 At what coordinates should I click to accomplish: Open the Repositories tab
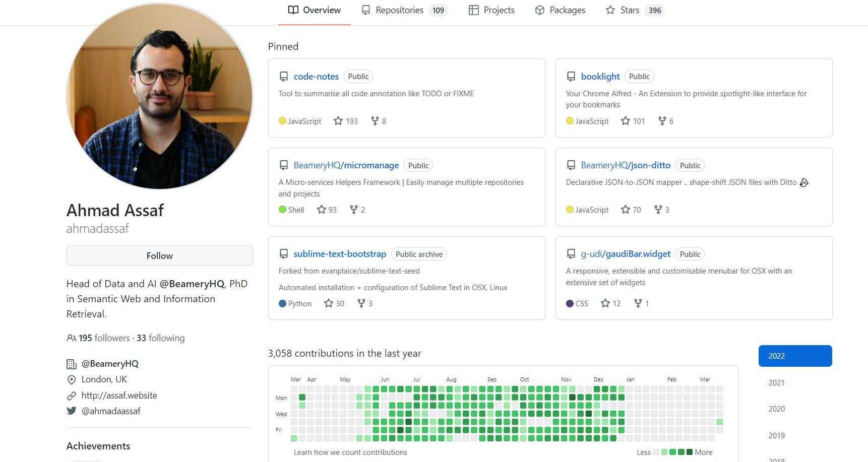pyautogui.click(x=399, y=10)
